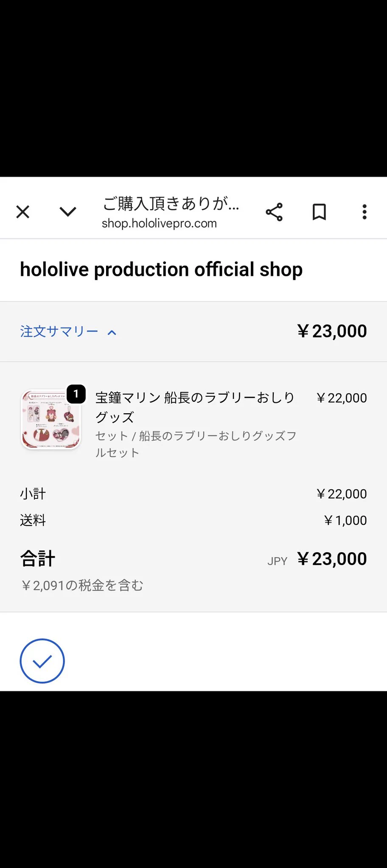Tap the 送料 shipping fee row
The width and height of the screenshot is (387, 868).
193,520
